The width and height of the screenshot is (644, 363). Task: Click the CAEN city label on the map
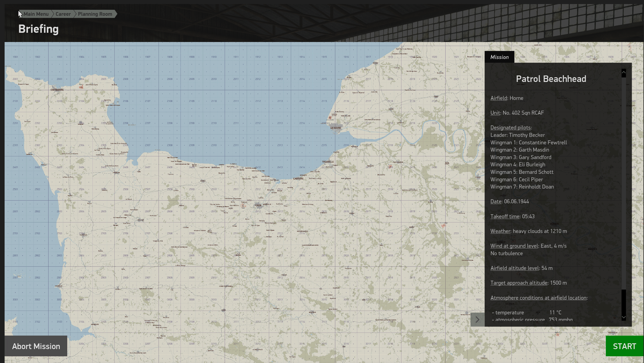coord(258,205)
